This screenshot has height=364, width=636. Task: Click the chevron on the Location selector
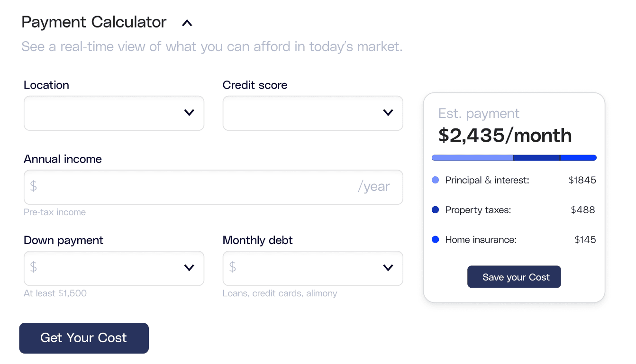coord(189,113)
